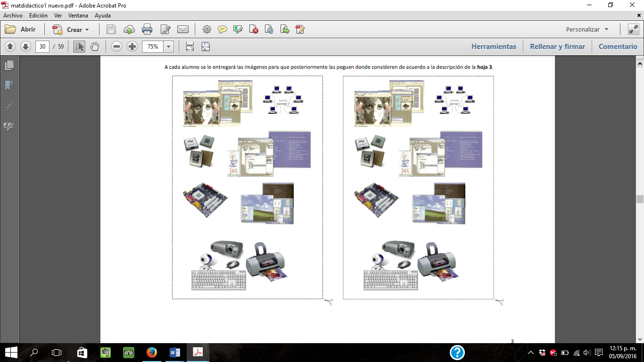644x362 pixels.
Task: Zoom in with the plus button
Action: tap(132, 47)
